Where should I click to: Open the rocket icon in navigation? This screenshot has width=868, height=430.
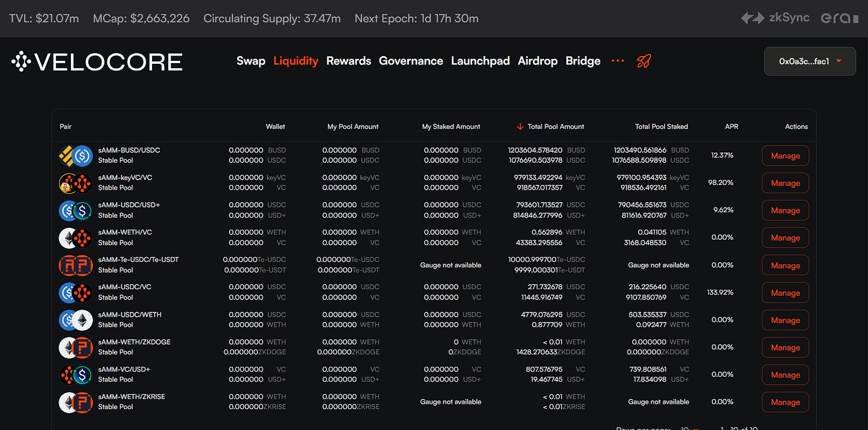pyautogui.click(x=644, y=61)
